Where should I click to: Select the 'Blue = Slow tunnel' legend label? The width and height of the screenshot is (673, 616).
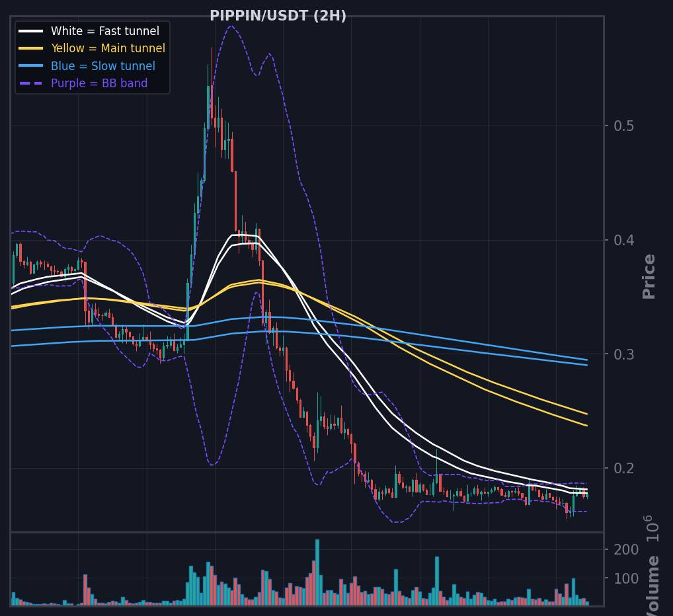[x=103, y=66]
